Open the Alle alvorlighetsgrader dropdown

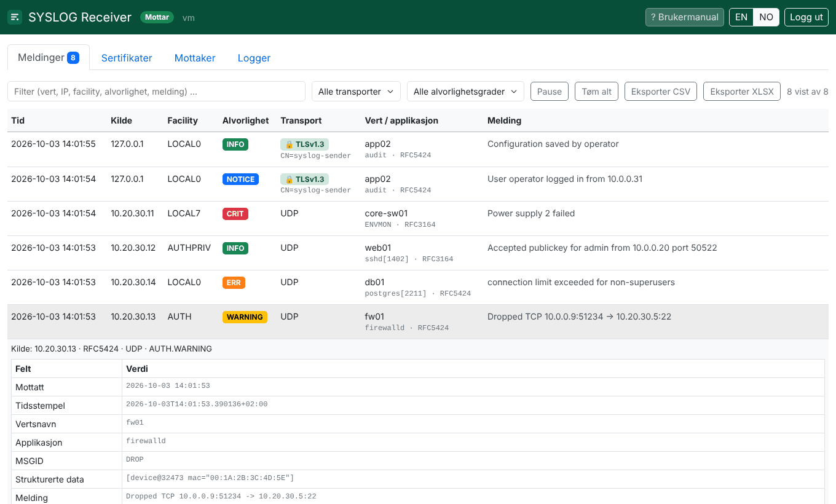[x=465, y=92]
